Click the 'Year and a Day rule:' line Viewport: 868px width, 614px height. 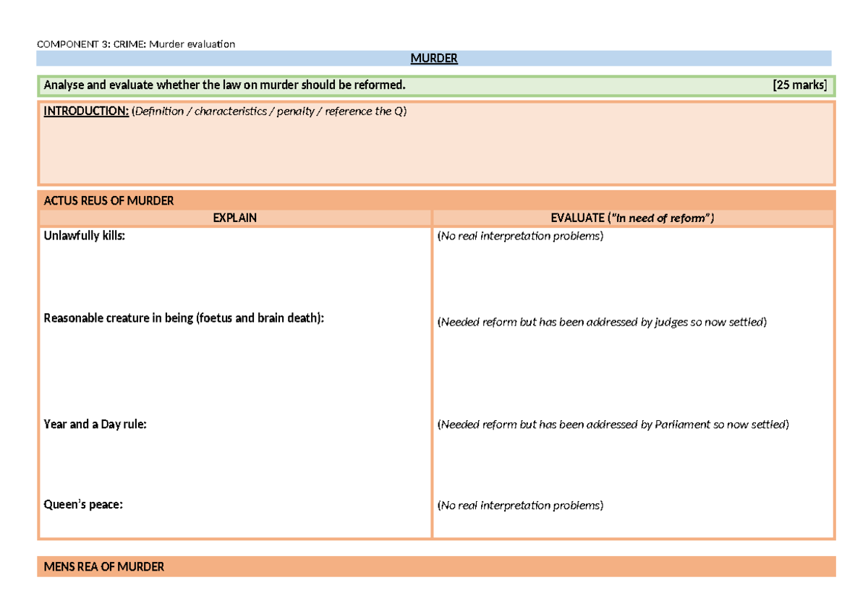pos(95,425)
